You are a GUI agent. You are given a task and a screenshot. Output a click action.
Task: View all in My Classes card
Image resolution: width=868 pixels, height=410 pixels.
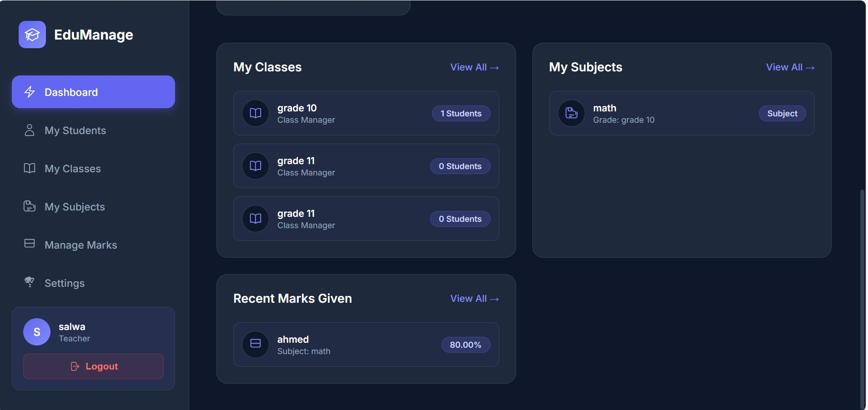point(474,67)
